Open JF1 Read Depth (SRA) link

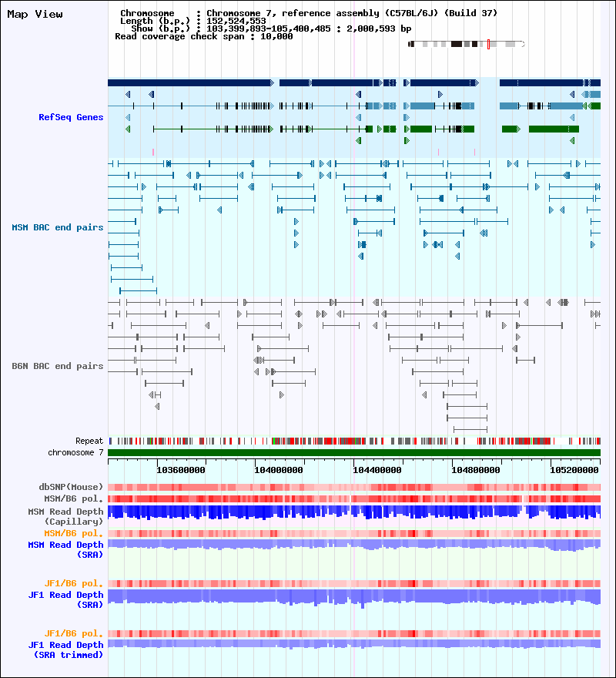pyautogui.click(x=65, y=599)
